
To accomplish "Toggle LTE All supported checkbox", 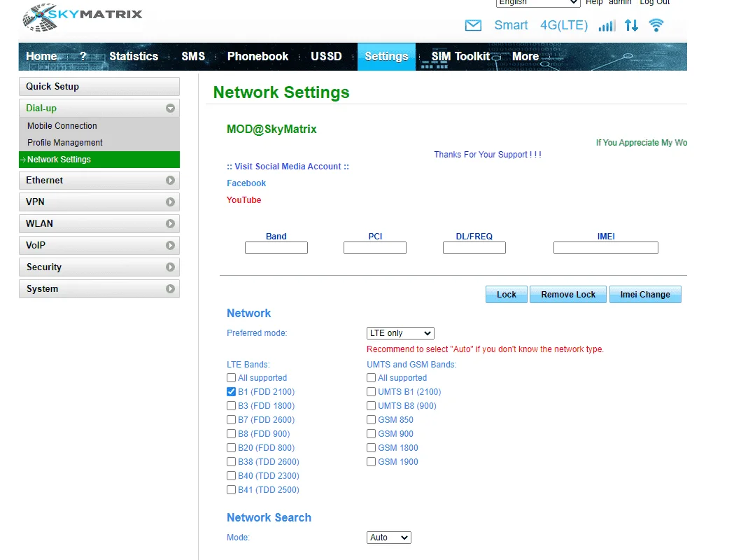I will (x=231, y=378).
